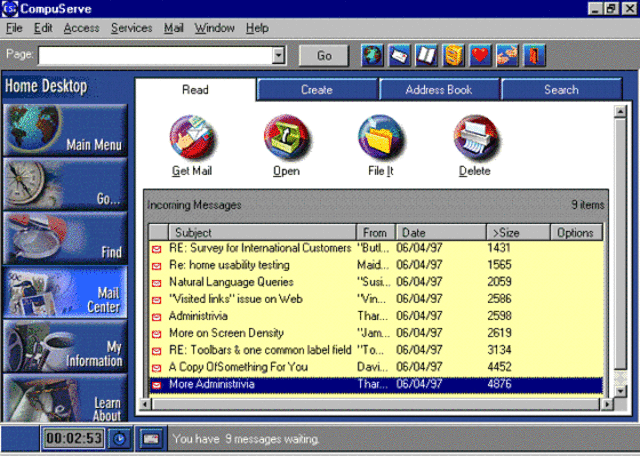The width and height of the screenshot is (640, 456).
Task: Open the Access menu
Action: pos(82,28)
